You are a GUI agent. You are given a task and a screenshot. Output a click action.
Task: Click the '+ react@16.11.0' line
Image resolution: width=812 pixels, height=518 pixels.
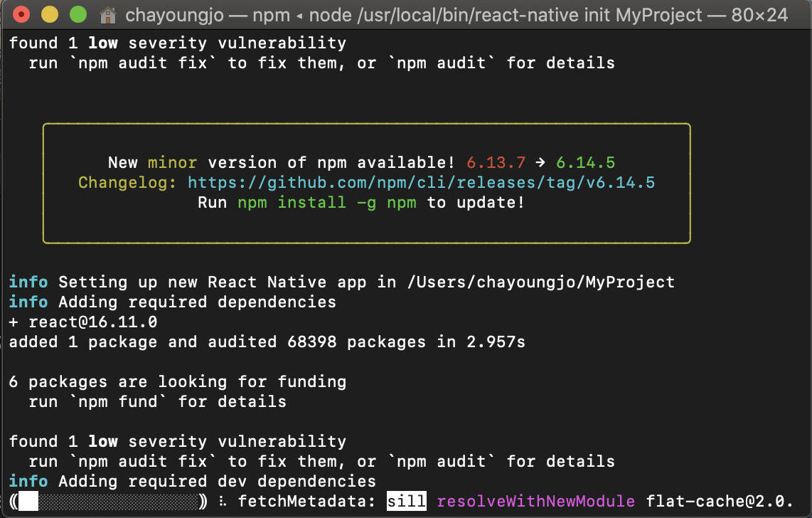tap(83, 322)
